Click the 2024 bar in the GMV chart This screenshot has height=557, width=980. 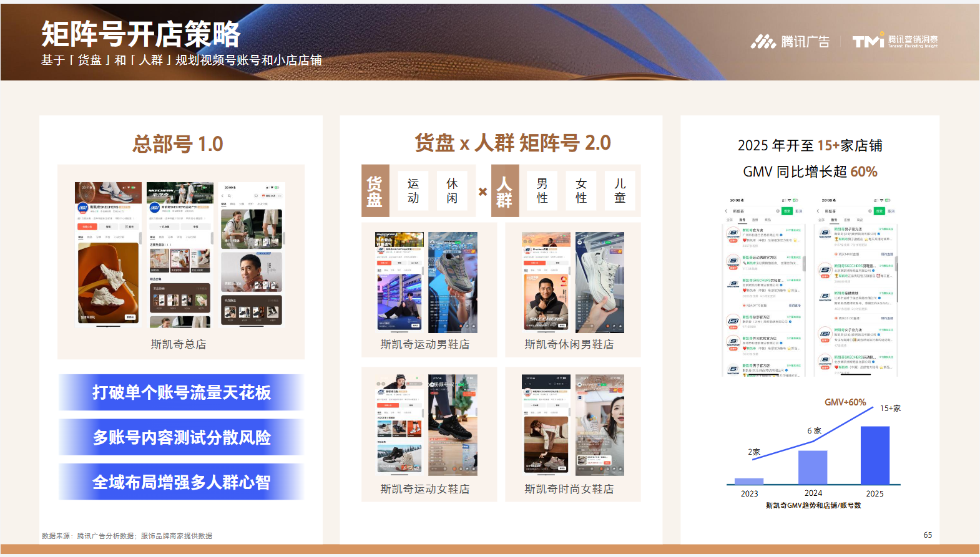(x=813, y=468)
